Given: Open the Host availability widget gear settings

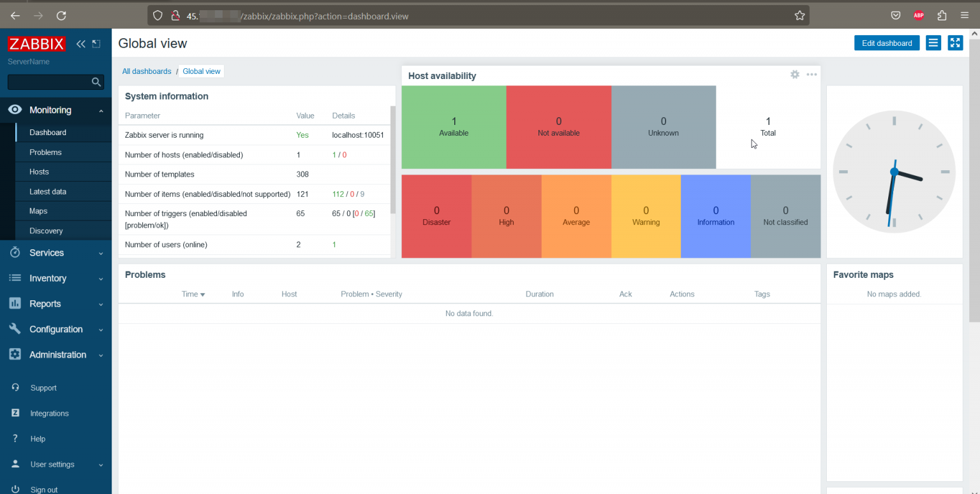Looking at the screenshot, I should (x=794, y=75).
